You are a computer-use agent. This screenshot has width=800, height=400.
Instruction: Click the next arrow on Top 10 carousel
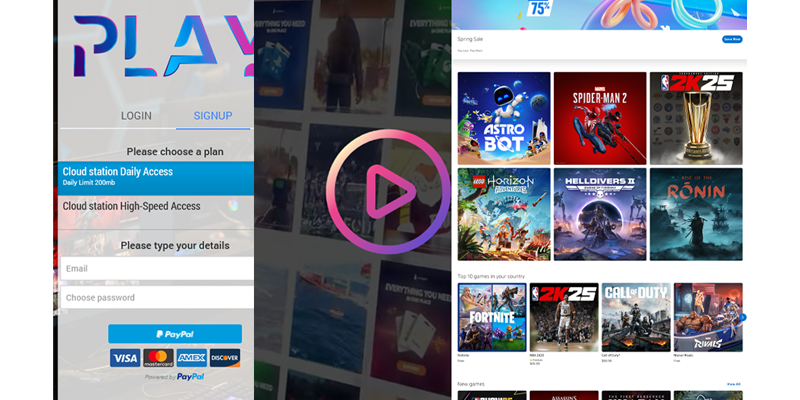point(742,317)
